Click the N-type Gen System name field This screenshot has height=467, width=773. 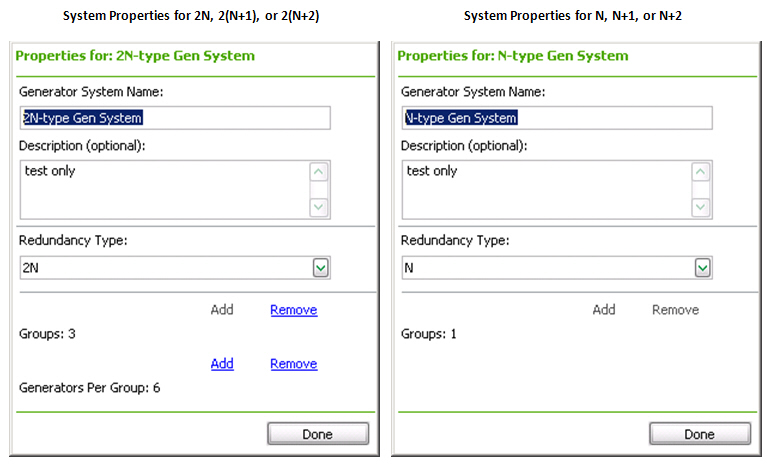(x=557, y=118)
